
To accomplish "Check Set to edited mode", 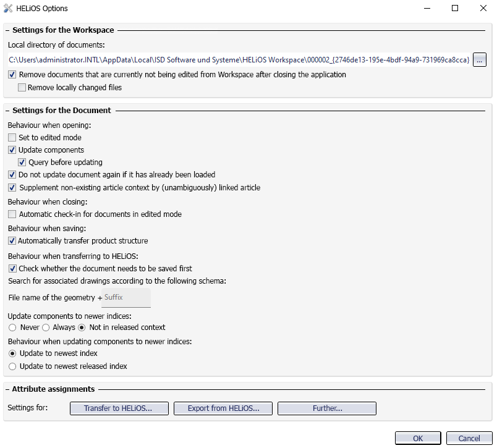I will pyautogui.click(x=12, y=138).
